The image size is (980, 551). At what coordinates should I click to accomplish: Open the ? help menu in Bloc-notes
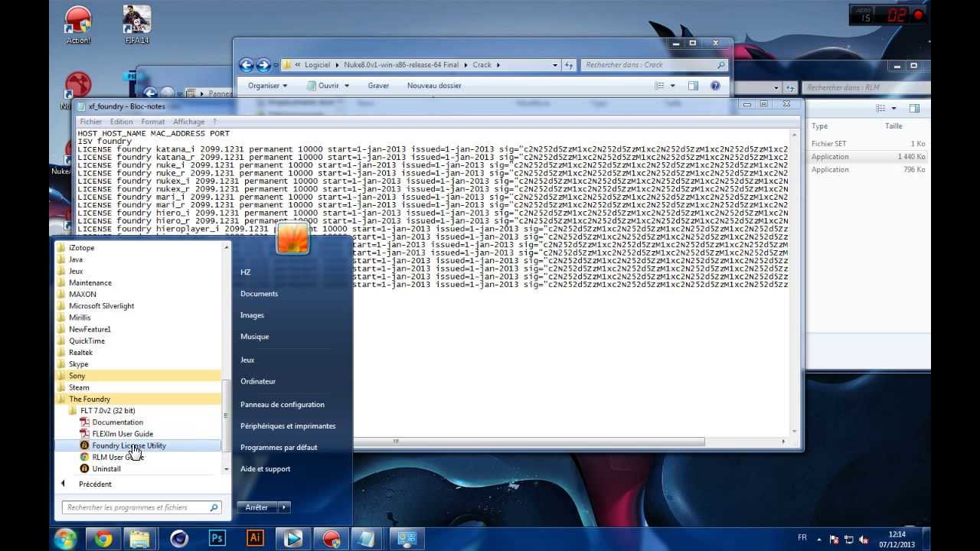214,122
